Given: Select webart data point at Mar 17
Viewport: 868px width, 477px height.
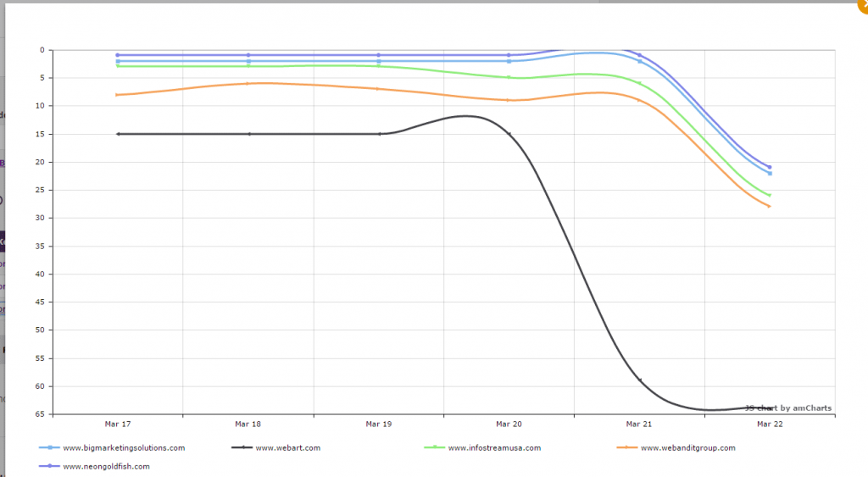Looking at the screenshot, I should click(117, 134).
